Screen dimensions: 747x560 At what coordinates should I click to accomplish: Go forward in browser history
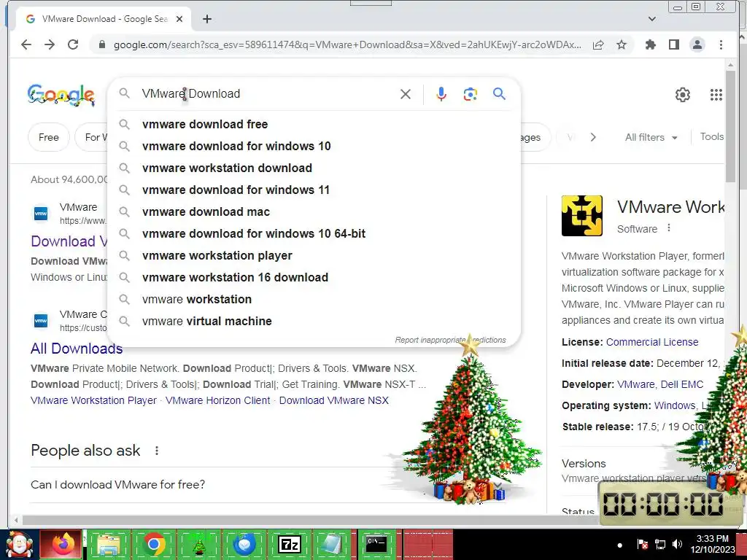(x=50, y=44)
